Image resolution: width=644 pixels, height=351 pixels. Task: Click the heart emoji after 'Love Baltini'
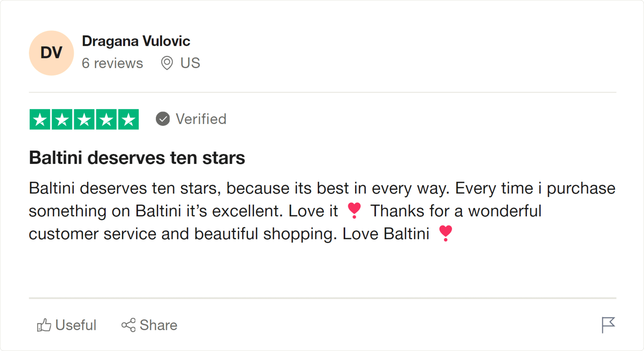point(445,233)
